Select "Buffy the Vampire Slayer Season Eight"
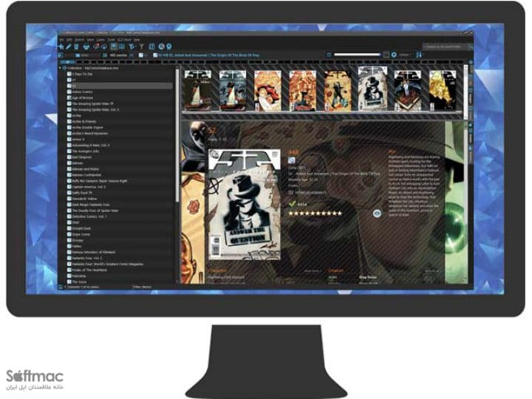 click(x=100, y=181)
